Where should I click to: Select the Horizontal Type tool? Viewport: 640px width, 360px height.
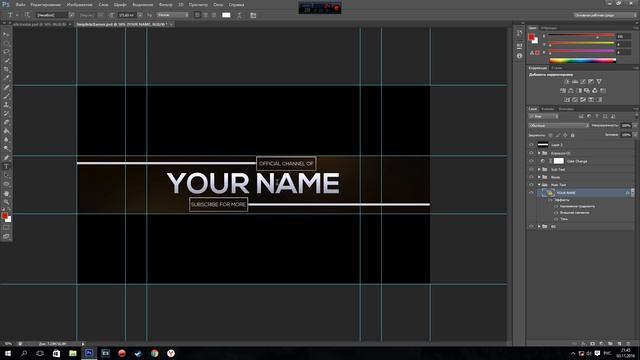pyautogui.click(x=6, y=167)
